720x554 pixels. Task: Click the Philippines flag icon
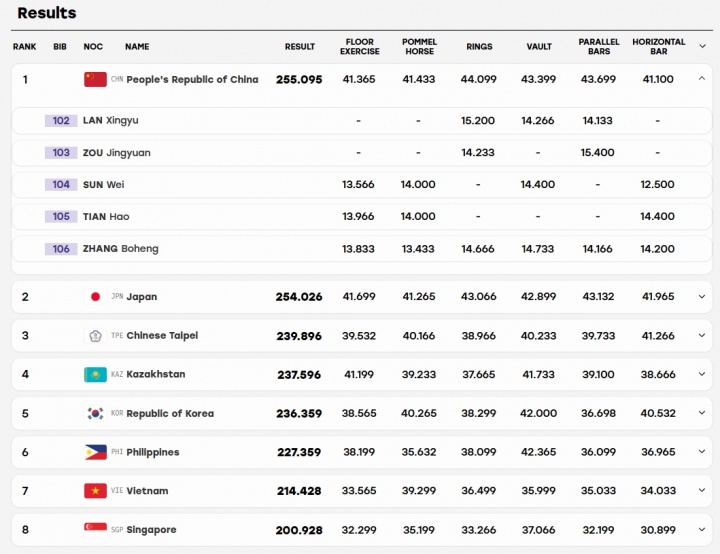coord(95,452)
